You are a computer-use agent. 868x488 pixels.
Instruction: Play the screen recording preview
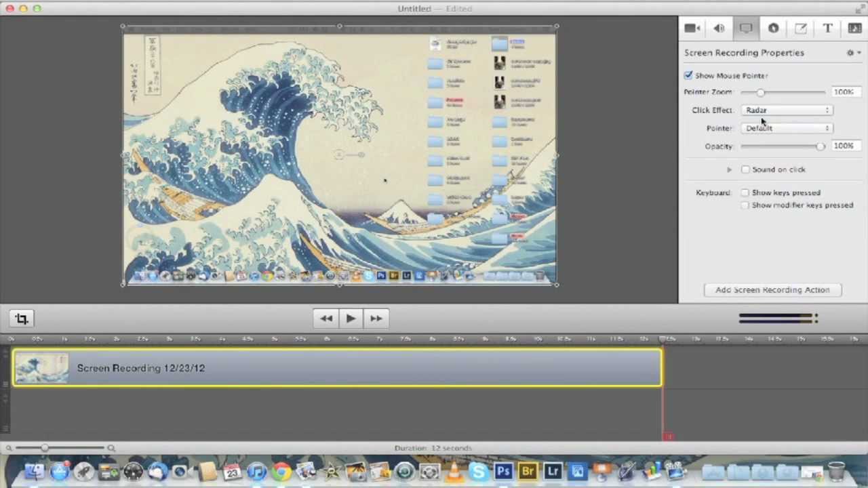(x=351, y=318)
